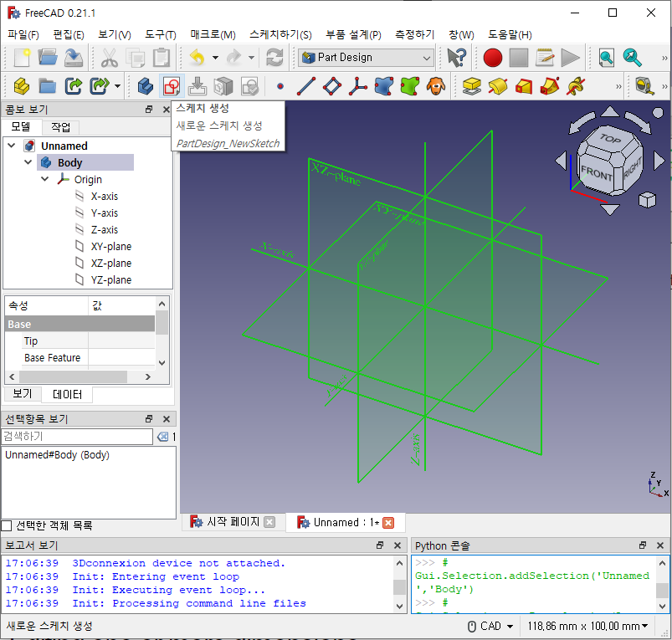
Task: Click the ShapeBinder blue icon
Action: [x=384, y=86]
